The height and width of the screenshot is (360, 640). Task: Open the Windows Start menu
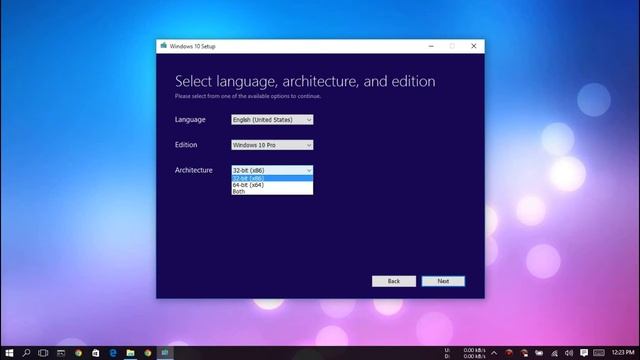pos(9,353)
